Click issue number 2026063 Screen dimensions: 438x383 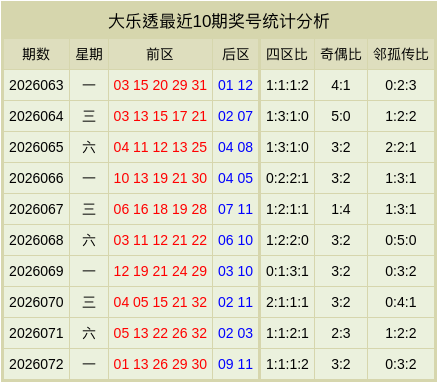pos(36,85)
